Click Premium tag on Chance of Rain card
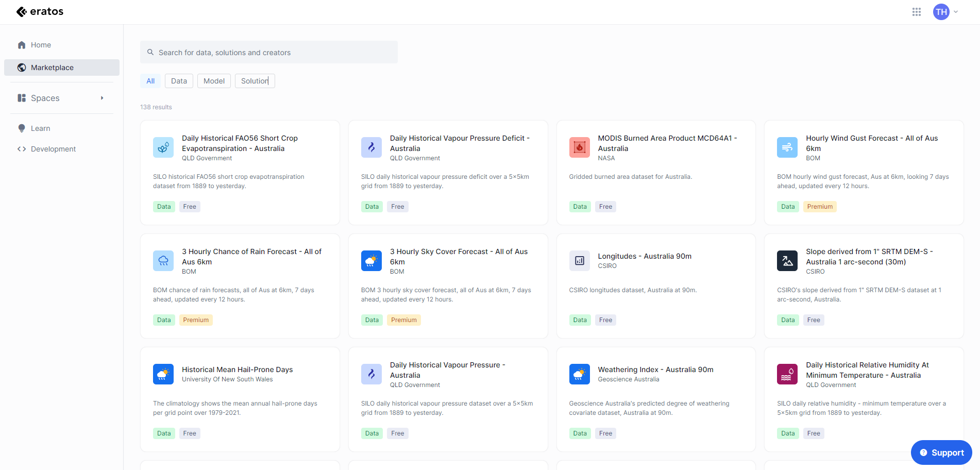Screen dimensions: 980x470 pos(196,320)
